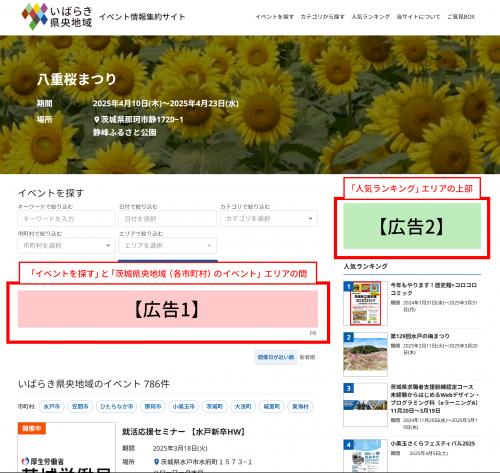Filter events by 茨城町 tag
This screenshot has width=500, height=473.
pos(215,407)
